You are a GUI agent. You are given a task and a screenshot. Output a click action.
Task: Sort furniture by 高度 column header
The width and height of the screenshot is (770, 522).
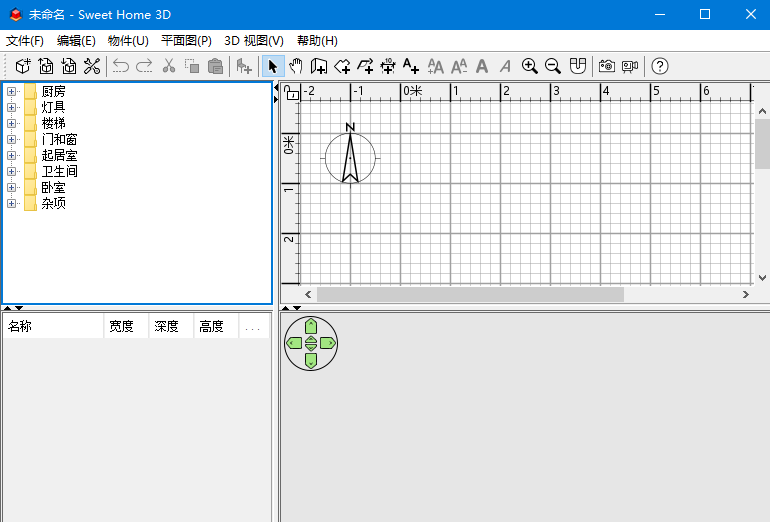pos(216,326)
